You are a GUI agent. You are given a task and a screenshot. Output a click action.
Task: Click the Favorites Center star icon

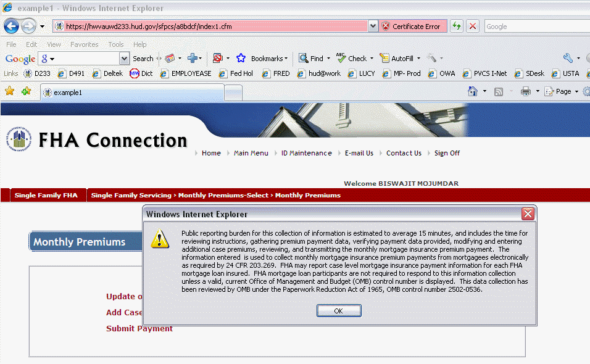point(9,91)
